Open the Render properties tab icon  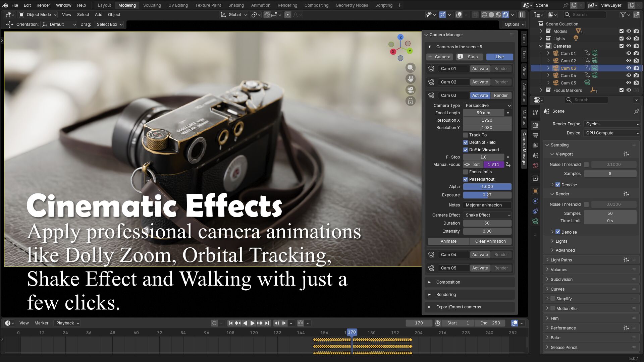(x=535, y=125)
